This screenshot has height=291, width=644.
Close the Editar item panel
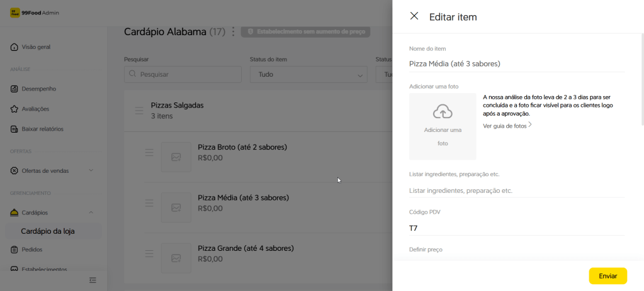point(414,16)
